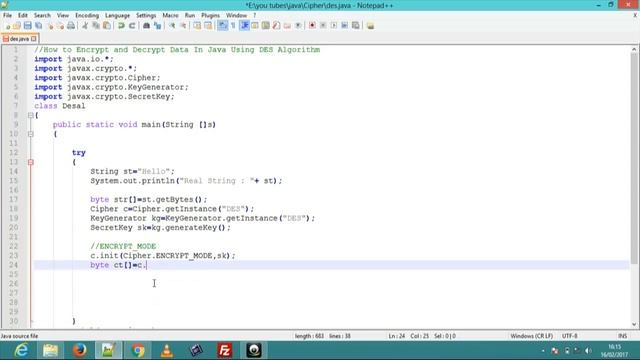The image size is (640, 360).
Task: Create a new file via toolbar
Action: tap(7, 26)
